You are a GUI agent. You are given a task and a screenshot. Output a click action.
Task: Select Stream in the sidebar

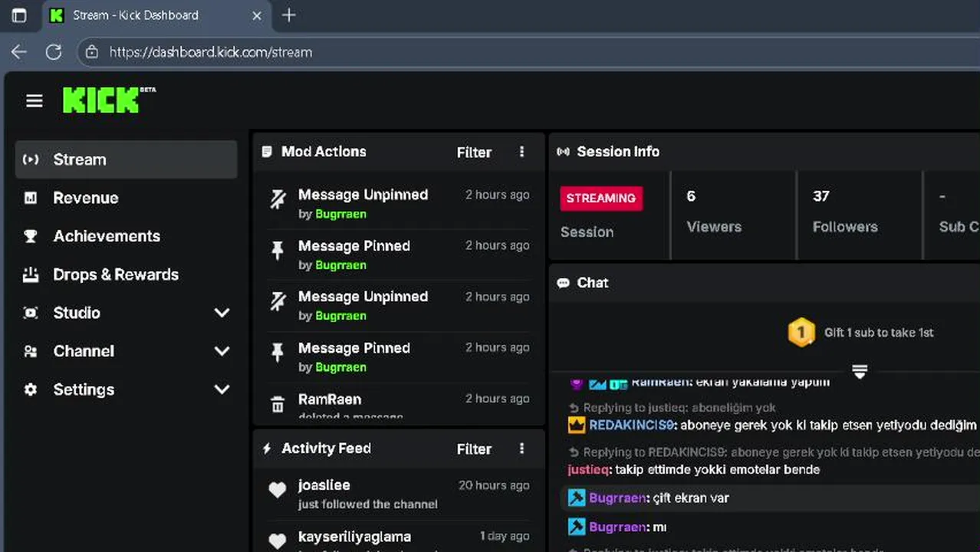(127, 159)
